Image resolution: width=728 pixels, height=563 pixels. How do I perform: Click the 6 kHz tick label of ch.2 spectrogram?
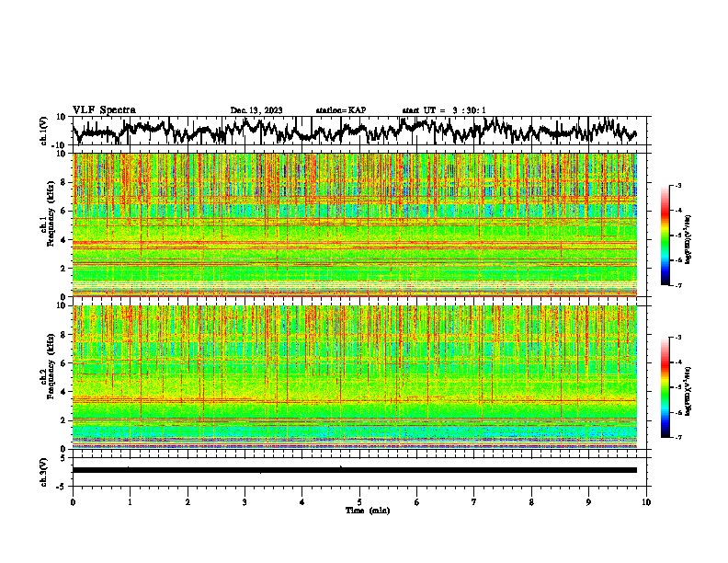tap(64, 362)
